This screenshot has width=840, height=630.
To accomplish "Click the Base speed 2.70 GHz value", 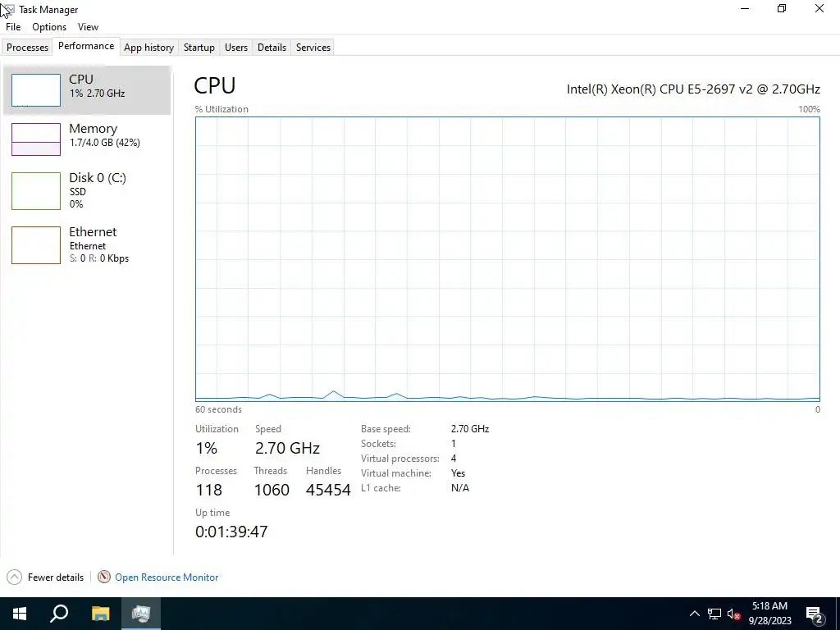I will tap(470, 429).
